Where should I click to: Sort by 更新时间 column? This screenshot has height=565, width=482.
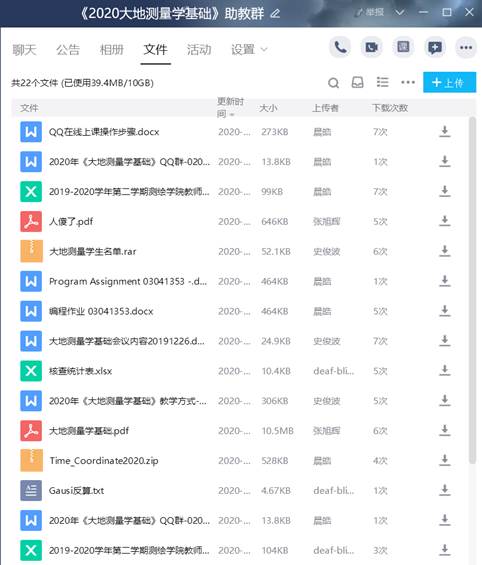pyautogui.click(x=230, y=108)
